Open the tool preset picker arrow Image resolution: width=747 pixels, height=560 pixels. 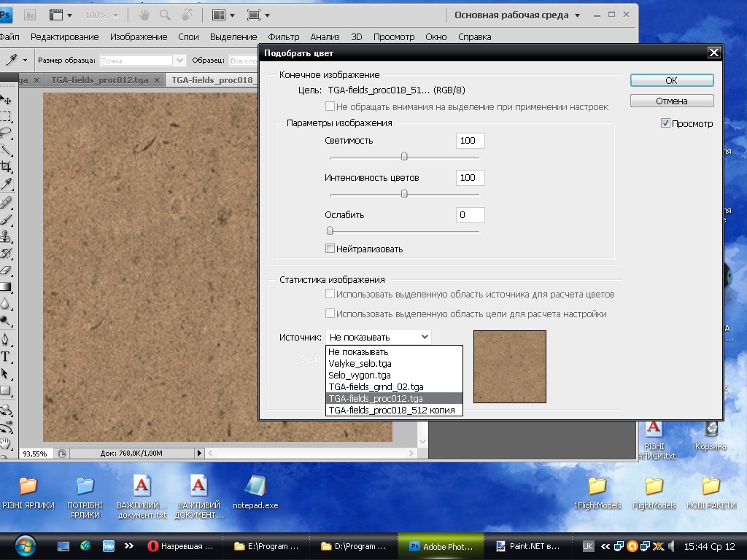[25, 61]
